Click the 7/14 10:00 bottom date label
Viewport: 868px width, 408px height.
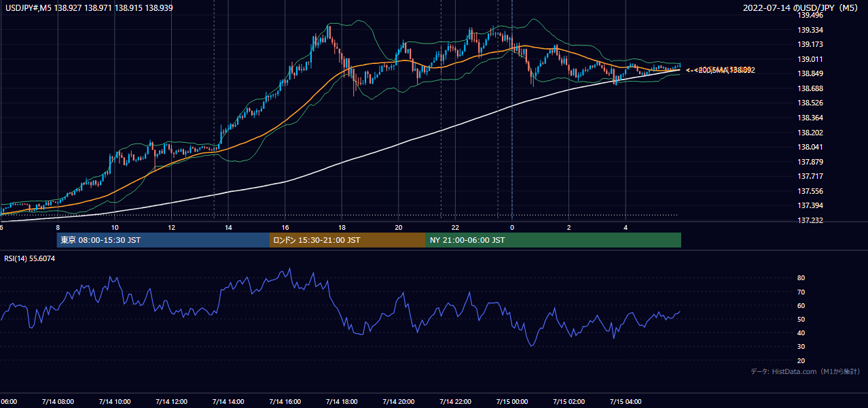point(114,402)
